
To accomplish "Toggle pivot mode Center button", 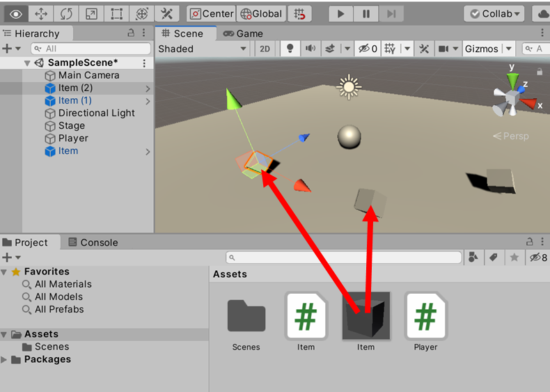I will [211, 13].
